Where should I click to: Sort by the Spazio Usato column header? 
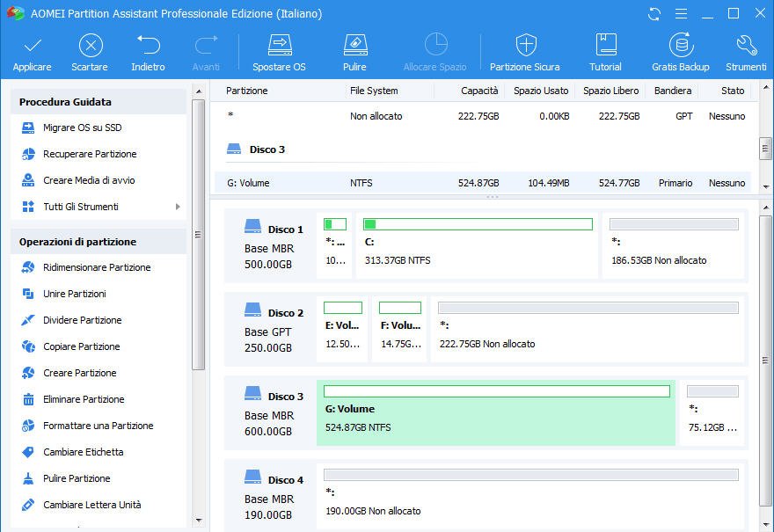pyautogui.click(x=541, y=91)
